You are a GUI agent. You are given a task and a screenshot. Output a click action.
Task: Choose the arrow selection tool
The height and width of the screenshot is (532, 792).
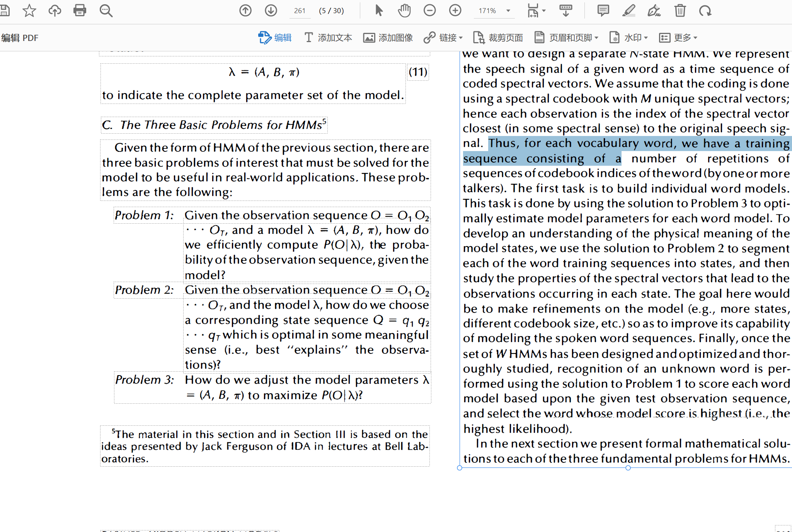pos(379,10)
